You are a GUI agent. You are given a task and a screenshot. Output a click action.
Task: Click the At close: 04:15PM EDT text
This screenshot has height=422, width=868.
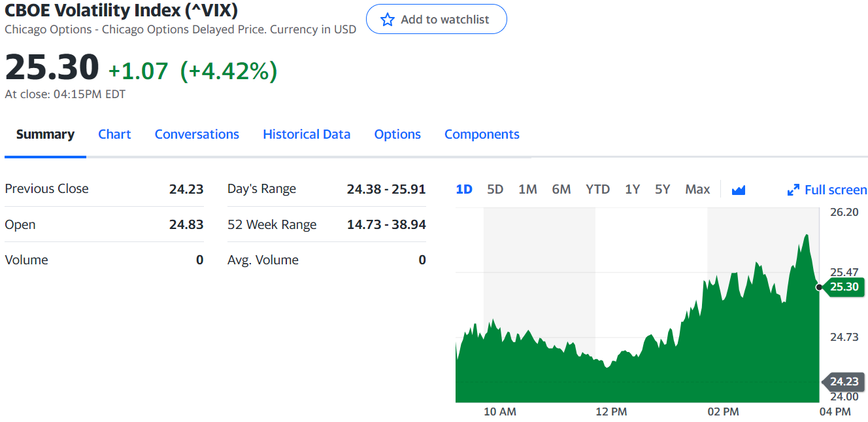coord(65,94)
